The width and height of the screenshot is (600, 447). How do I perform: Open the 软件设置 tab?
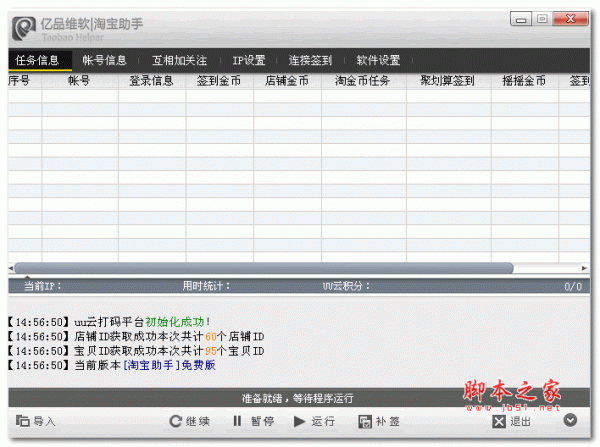(378, 60)
